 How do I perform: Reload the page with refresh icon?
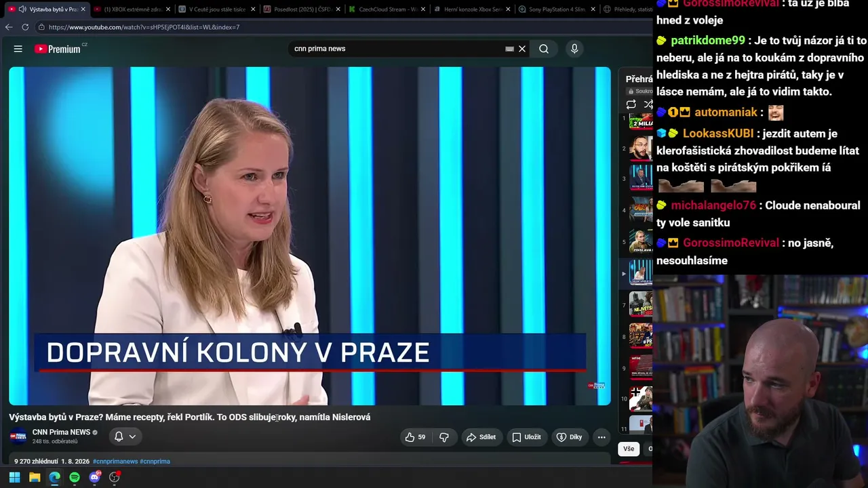pyautogui.click(x=25, y=27)
